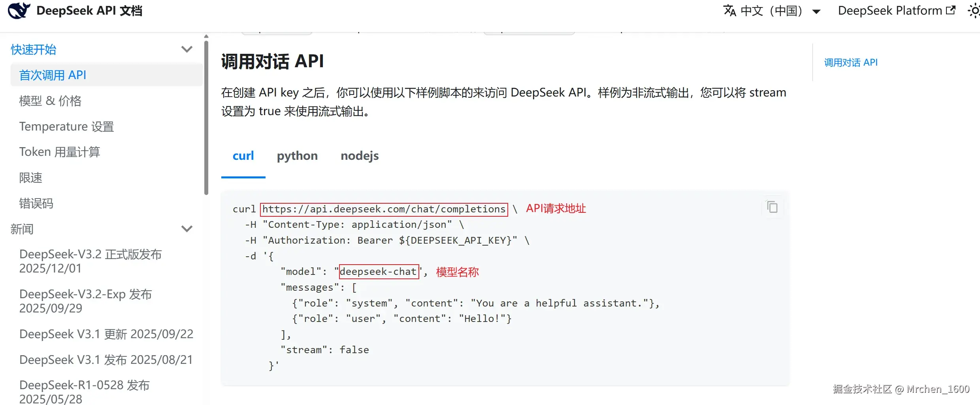This screenshot has width=980, height=405.
Task: Switch to the python code tab
Action: pyautogui.click(x=297, y=156)
